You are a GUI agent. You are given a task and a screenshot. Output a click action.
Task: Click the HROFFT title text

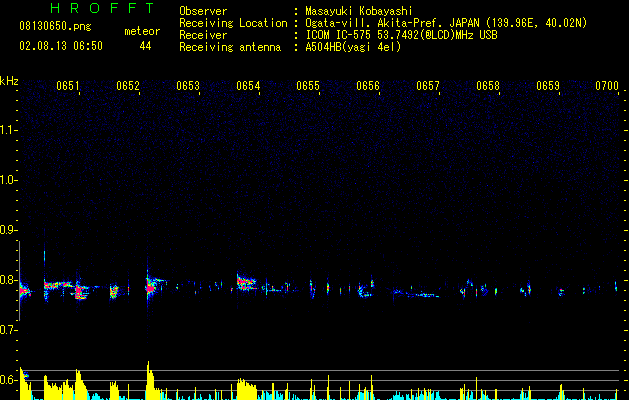pos(102,8)
